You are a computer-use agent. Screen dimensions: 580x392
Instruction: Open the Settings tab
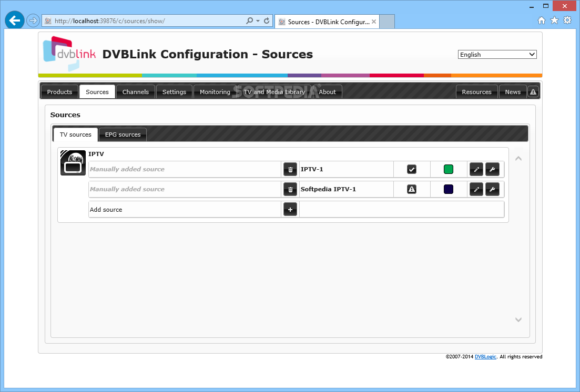click(174, 92)
